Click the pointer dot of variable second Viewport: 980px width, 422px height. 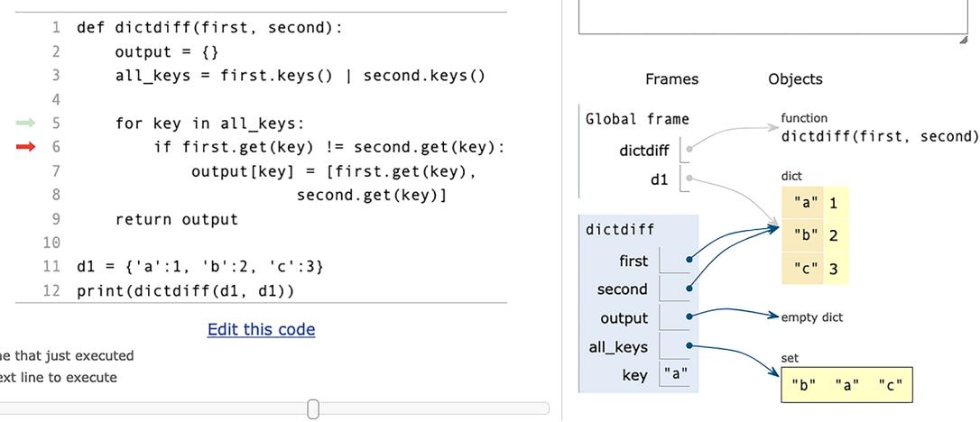[689, 289]
